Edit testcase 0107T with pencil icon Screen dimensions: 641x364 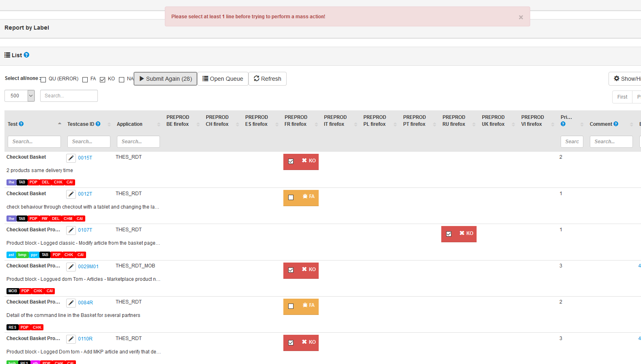coord(71,230)
